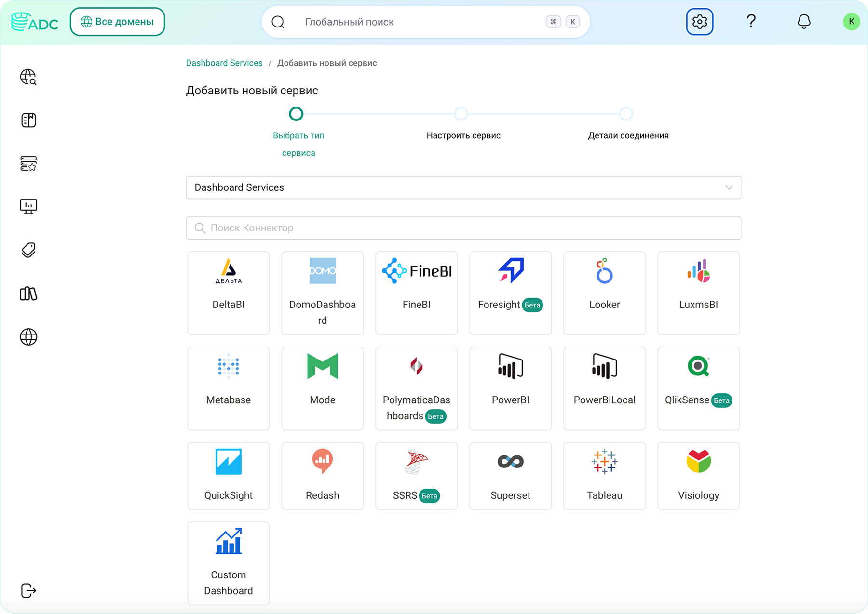
Task: Open the settings gear icon
Action: click(699, 22)
